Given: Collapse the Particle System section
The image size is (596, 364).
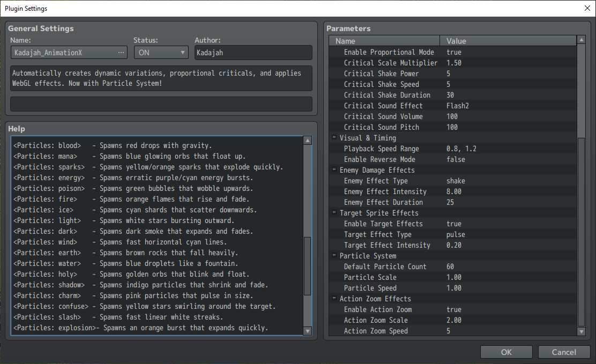Looking at the screenshot, I should [x=334, y=255].
